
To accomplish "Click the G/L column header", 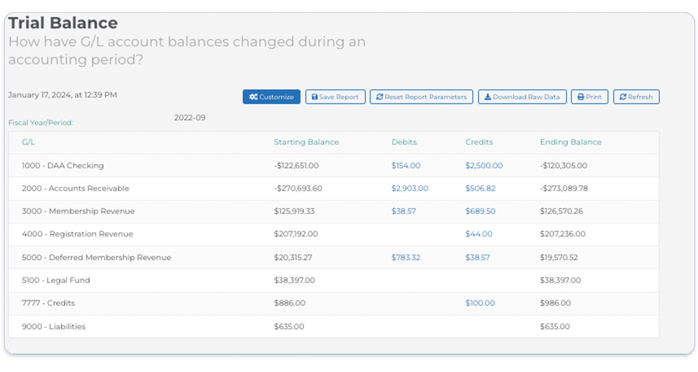I will click(28, 142).
